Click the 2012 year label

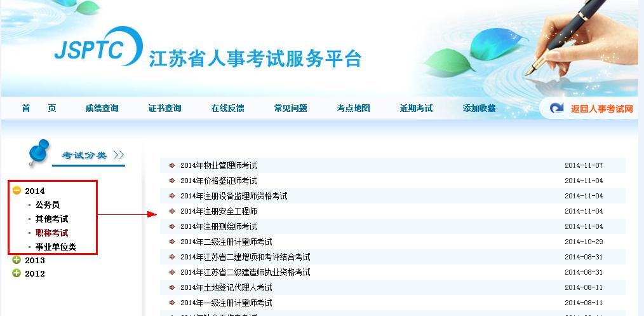point(35,274)
